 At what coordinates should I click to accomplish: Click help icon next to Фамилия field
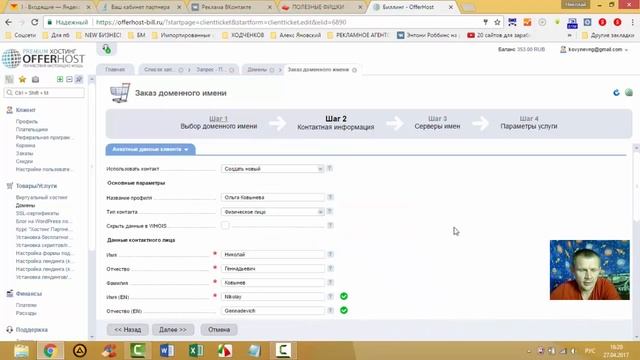(330, 282)
